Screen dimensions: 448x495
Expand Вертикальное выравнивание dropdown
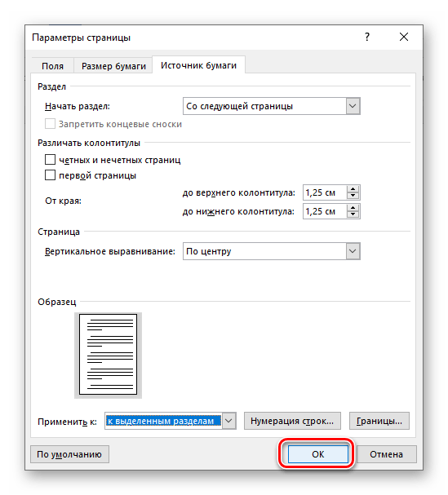tap(353, 251)
